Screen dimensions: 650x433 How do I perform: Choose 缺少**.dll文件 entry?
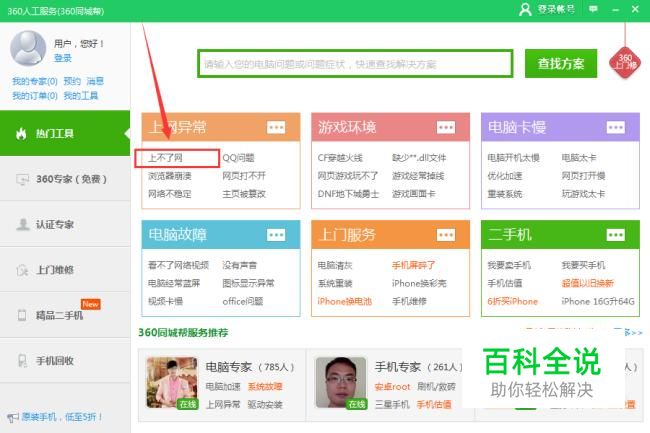tap(419, 158)
